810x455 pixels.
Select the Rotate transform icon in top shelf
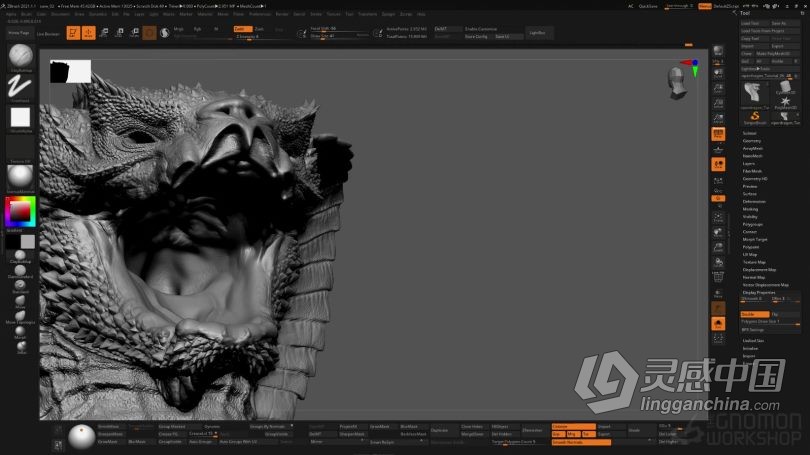[x=134, y=33]
